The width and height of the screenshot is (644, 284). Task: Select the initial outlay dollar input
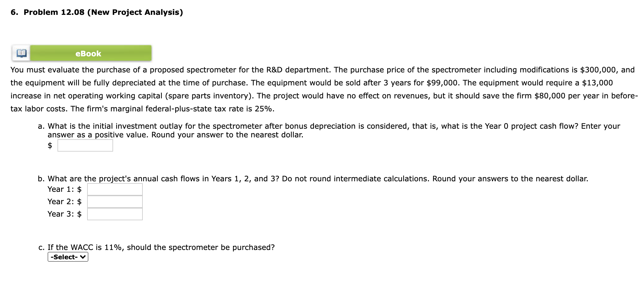click(85, 145)
